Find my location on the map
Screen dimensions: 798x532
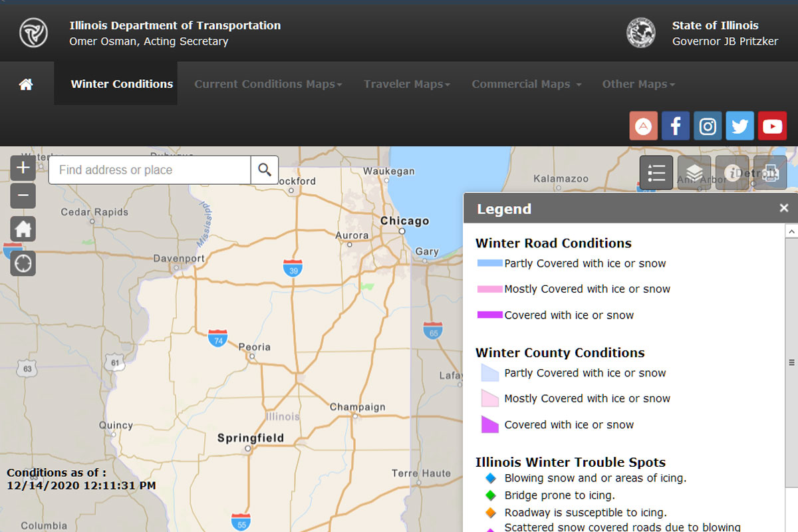(x=23, y=263)
